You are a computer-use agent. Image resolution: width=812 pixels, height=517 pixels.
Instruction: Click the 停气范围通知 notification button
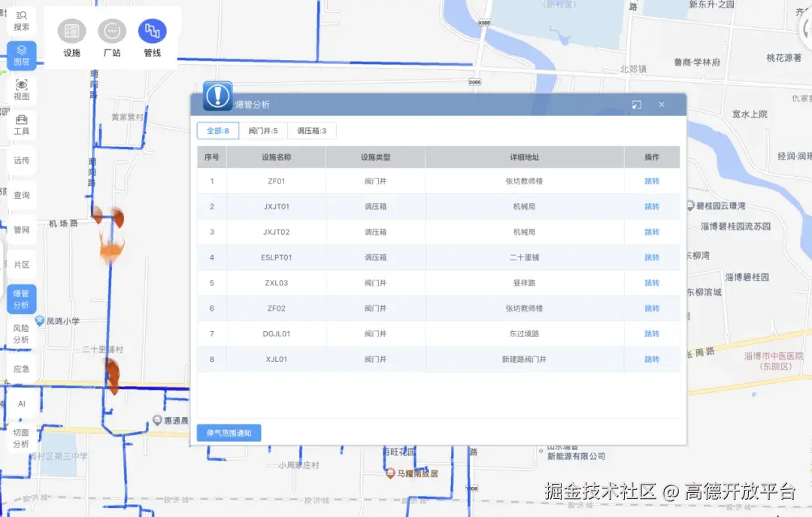[x=229, y=433]
